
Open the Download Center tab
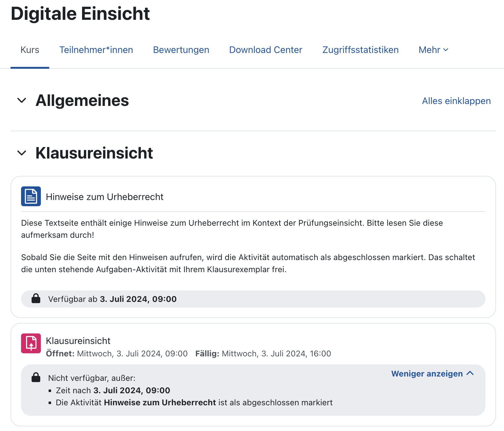(266, 50)
